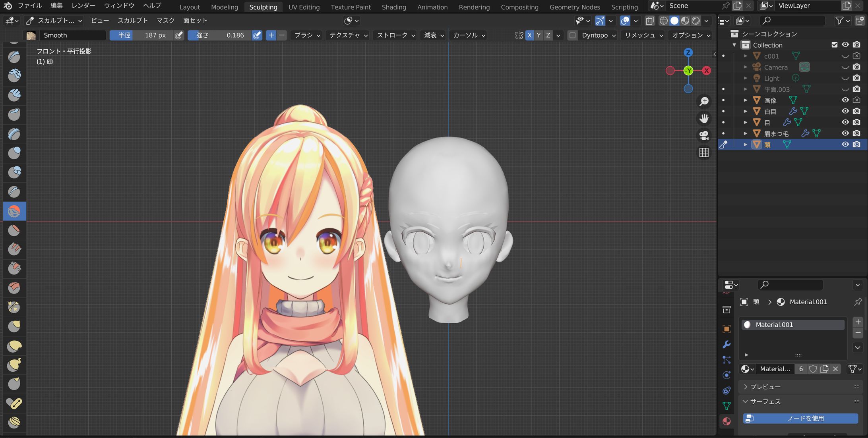Expand the 頭 object in outliner
Viewport: 868px width, 438px height.
click(x=746, y=145)
